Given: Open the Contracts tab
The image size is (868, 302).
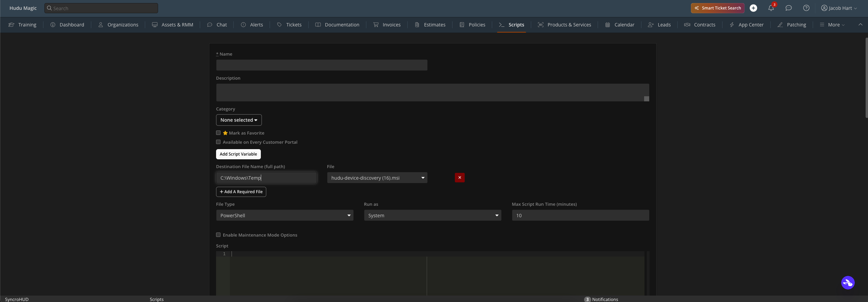Looking at the screenshot, I should 700,25.
